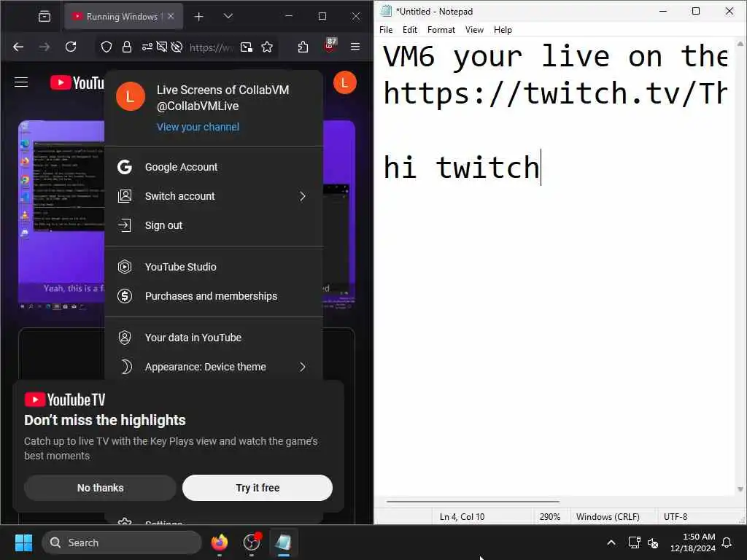The width and height of the screenshot is (747, 560).
Task: Focus the browser URL address field
Action: pos(211,47)
